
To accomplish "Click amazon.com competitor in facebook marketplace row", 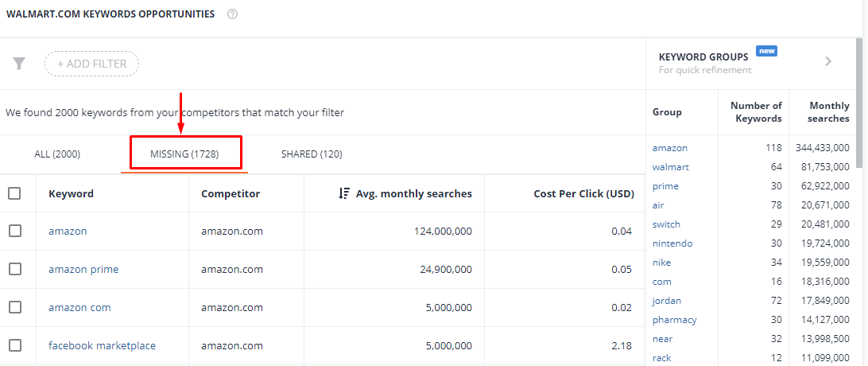I will pyautogui.click(x=232, y=345).
